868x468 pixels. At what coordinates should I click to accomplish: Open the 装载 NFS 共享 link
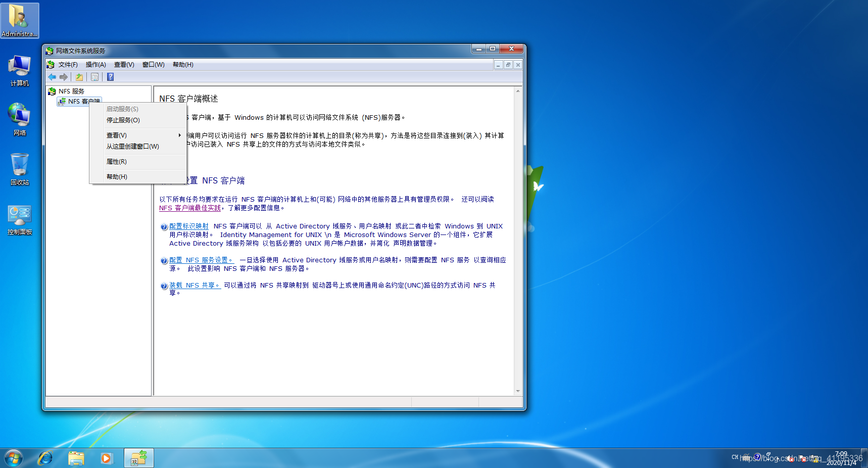point(195,286)
